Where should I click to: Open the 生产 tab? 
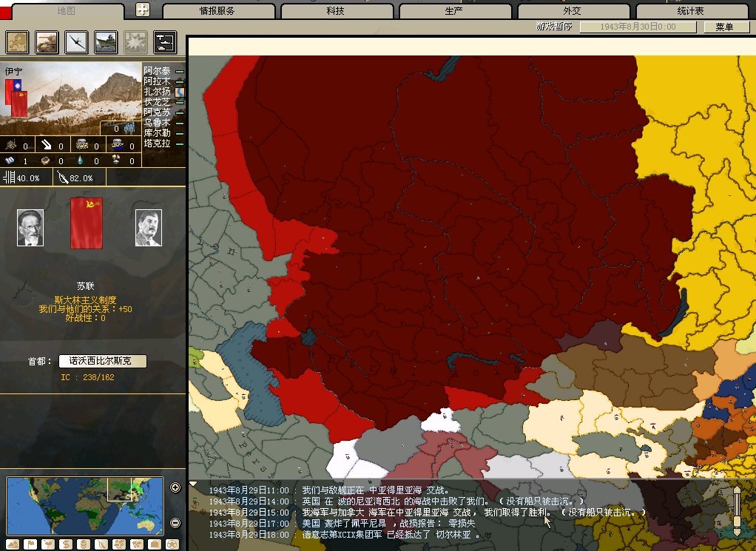click(455, 10)
